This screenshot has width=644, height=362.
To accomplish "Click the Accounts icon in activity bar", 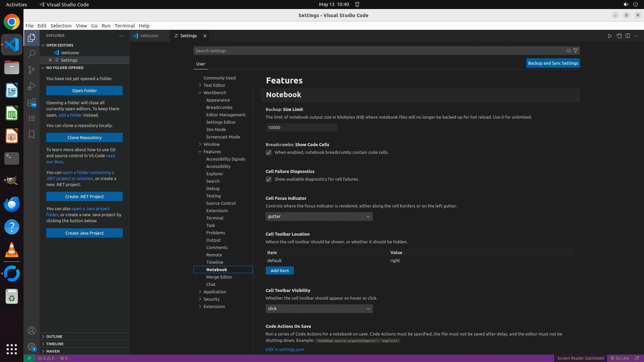I will coord(32,331).
